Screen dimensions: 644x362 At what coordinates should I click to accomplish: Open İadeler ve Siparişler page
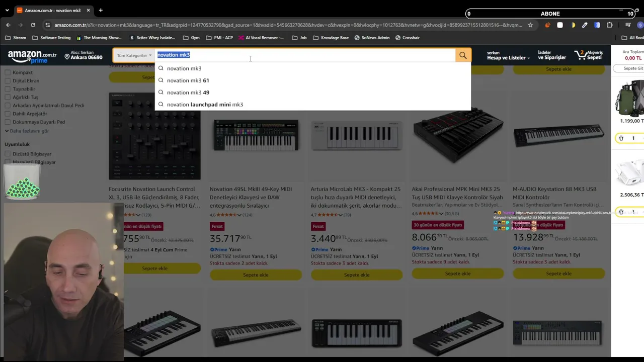pyautogui.click(x=552, y=55)
